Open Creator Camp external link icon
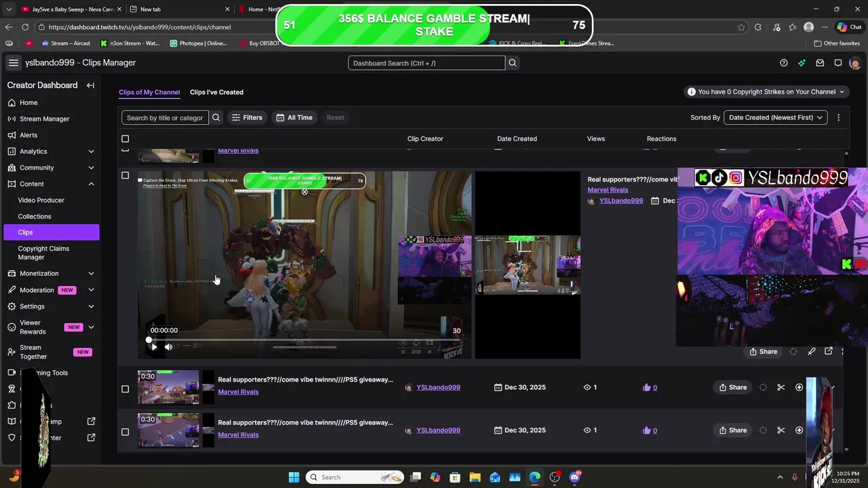Screen dimensions: 868x488 pos(92,422)
